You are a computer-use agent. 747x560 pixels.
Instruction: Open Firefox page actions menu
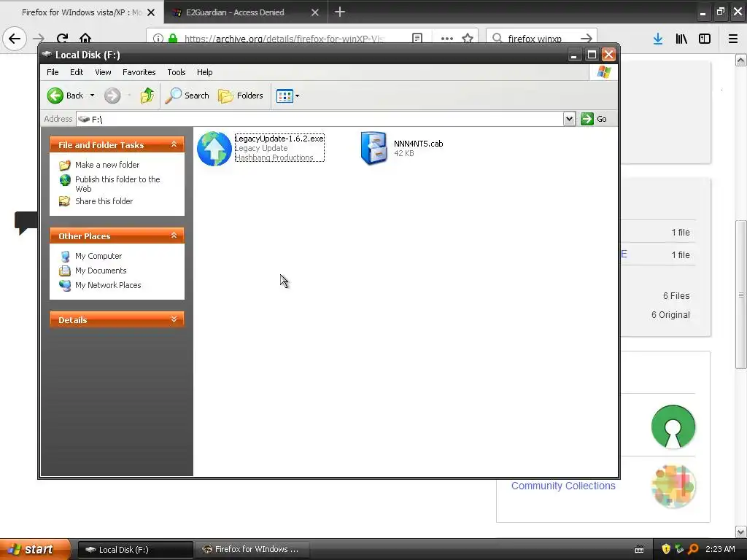[447, 39]
